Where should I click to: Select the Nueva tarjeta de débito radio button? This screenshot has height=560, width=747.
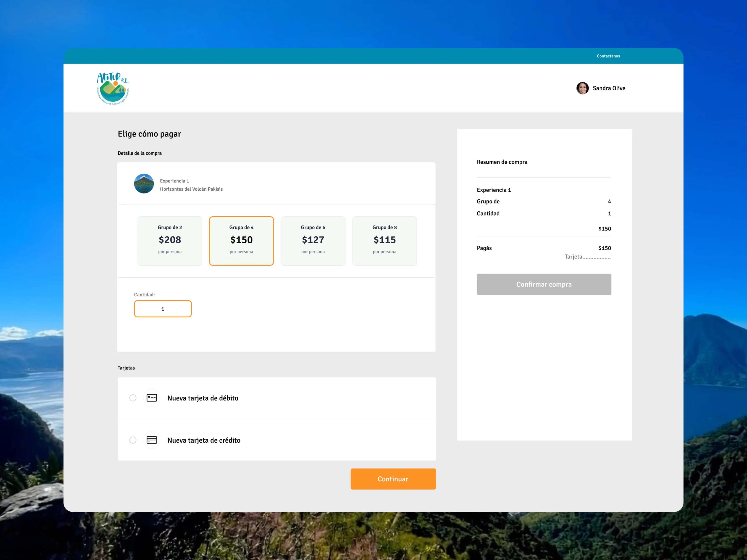[x=133, y=398]
